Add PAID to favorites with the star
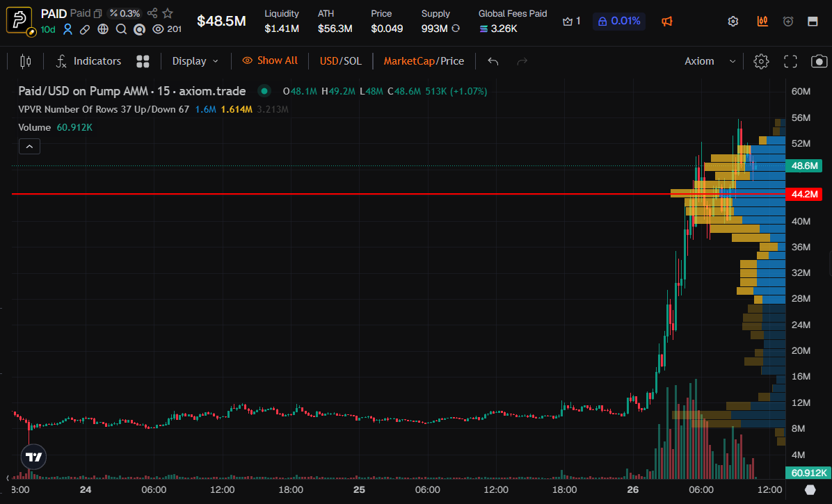This screenshot has width=832, height=504. (168, 13)
